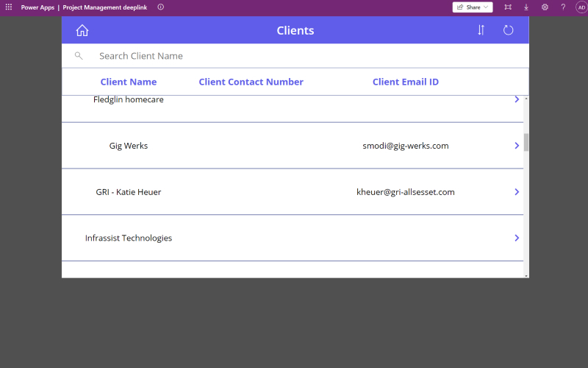Toggle fit-to-screen icon in top bar
Image resolution: width=588 pixels, height=368 pixels.
coord(508,7)
